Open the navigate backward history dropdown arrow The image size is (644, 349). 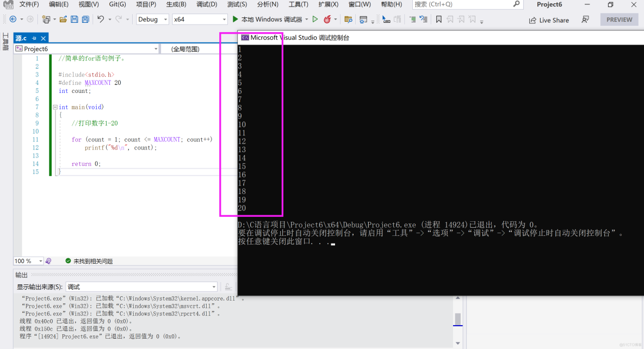[21, 19]
